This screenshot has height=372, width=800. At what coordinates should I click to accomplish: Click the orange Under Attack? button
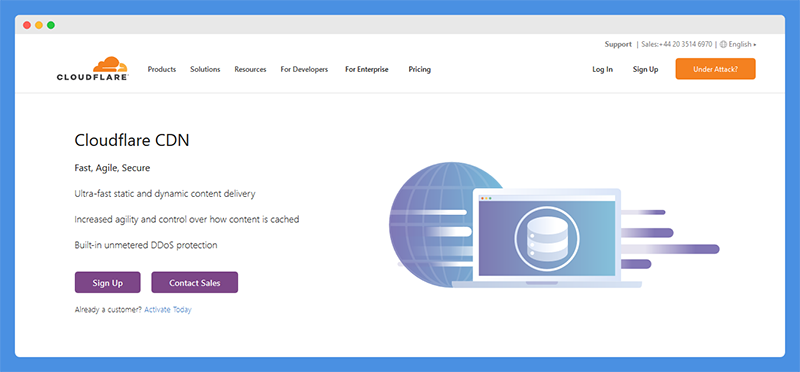tap(715, 69)
